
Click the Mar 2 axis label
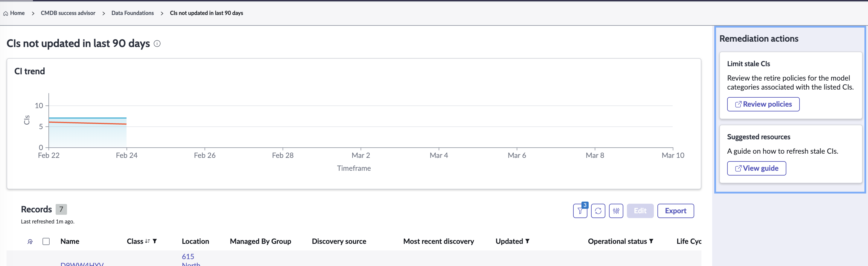click(360, 155)
